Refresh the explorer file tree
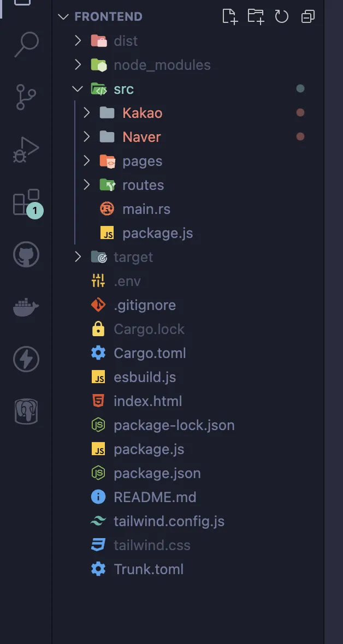The width and height of the screenshot is (343, 644). point(282,16)
